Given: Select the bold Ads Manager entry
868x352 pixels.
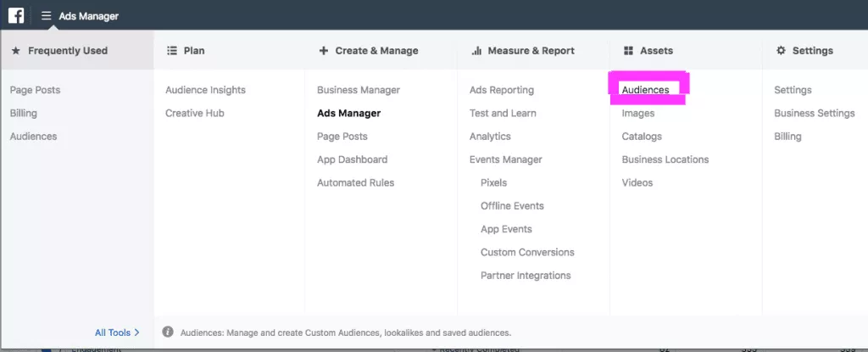Looking at the screenshot, I should 348,113.
